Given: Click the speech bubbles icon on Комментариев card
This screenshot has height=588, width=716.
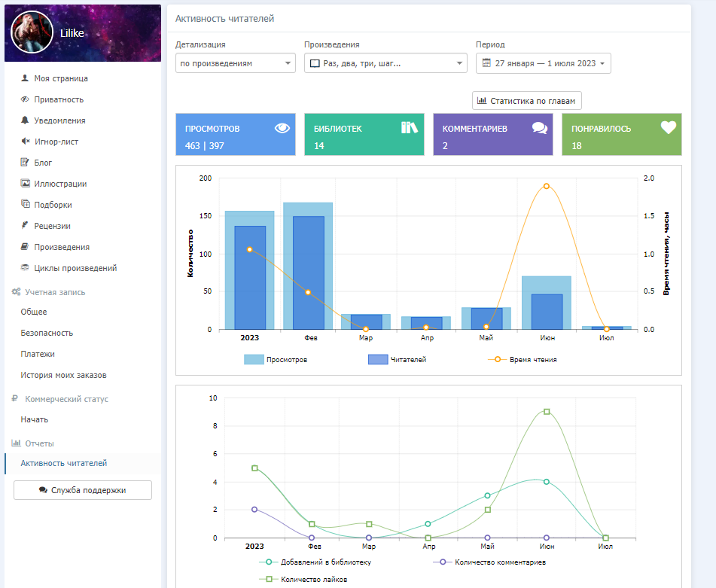Looking at the screenshot, I should pyautogui.click(x=539, y=128).
